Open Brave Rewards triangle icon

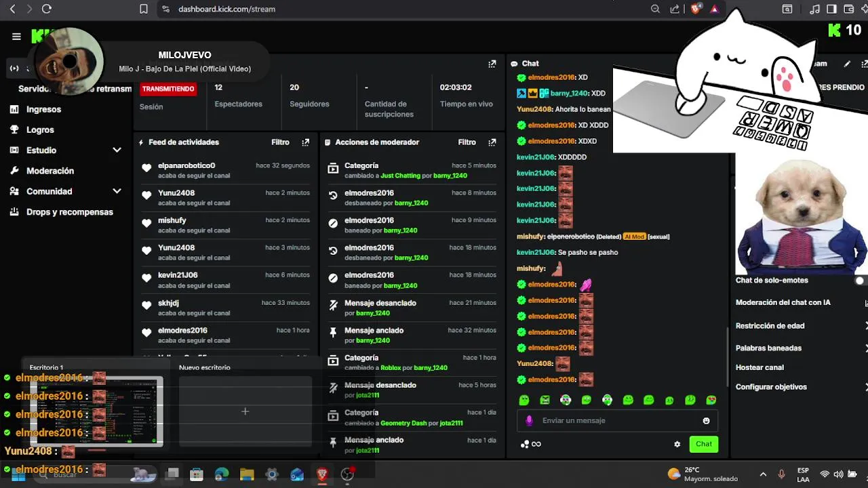(x=715, y=9)
